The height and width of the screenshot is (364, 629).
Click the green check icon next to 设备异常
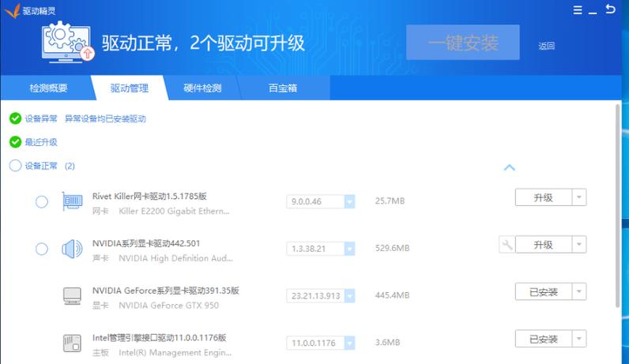pyautogui.click(x=15, y=118)
